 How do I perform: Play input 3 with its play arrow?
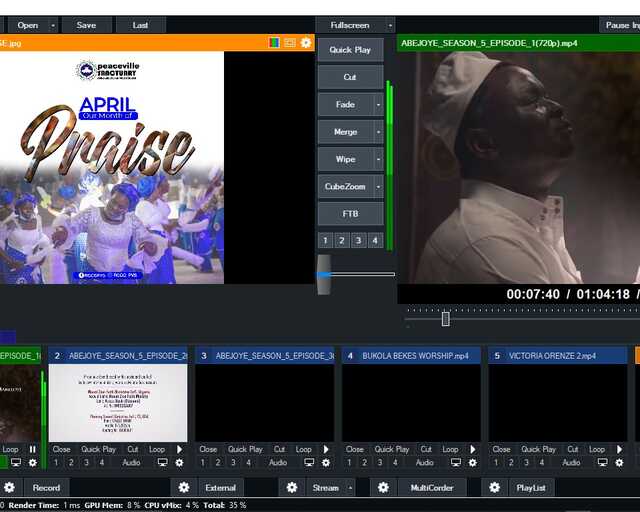[326, 449]
